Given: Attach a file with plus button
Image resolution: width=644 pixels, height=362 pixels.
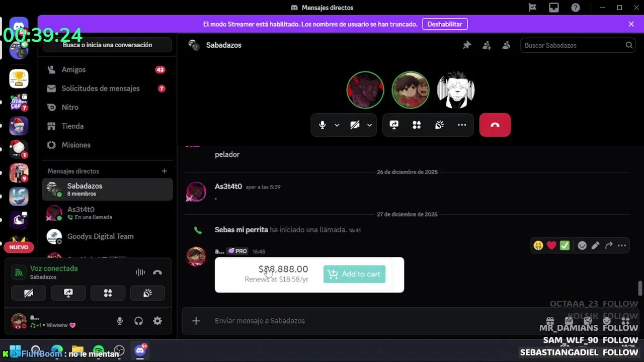Looking at the screenshot, I should point(196,321).
